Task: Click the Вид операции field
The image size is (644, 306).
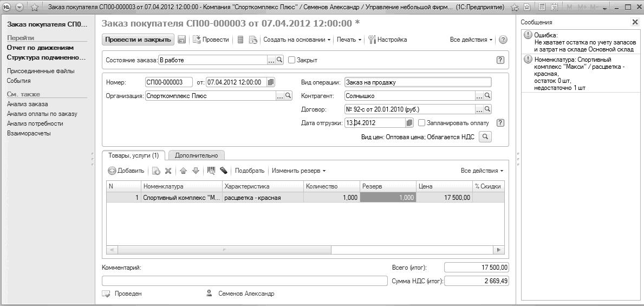Action: [x=418, y=82]
